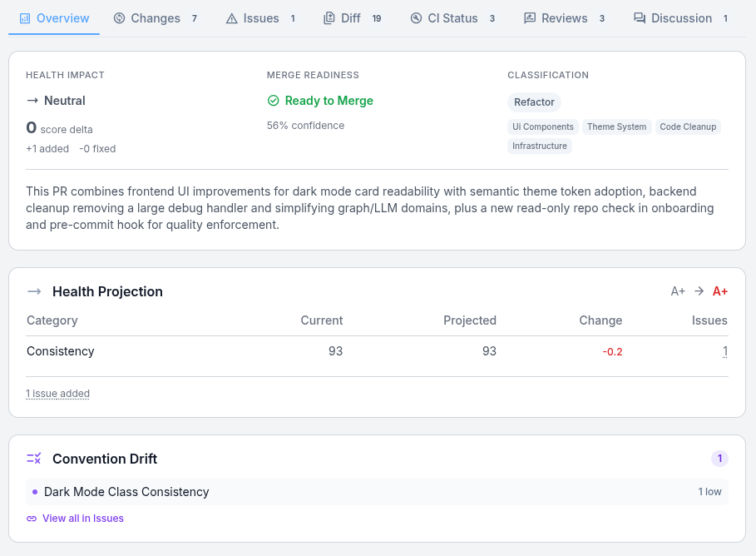This screenshot has width=756, height=556.
Task: Switch to the Discussion tab
Action: coord(681,18)
